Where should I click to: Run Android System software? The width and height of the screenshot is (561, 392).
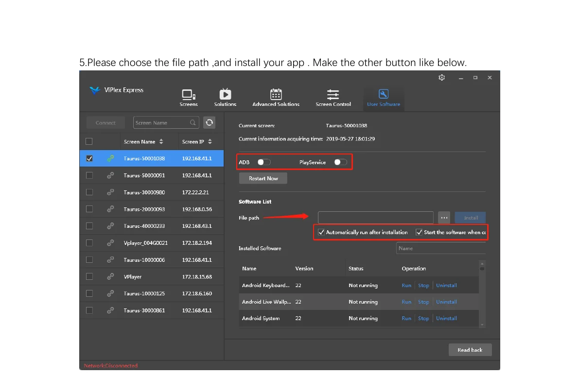tap(406, 318)
